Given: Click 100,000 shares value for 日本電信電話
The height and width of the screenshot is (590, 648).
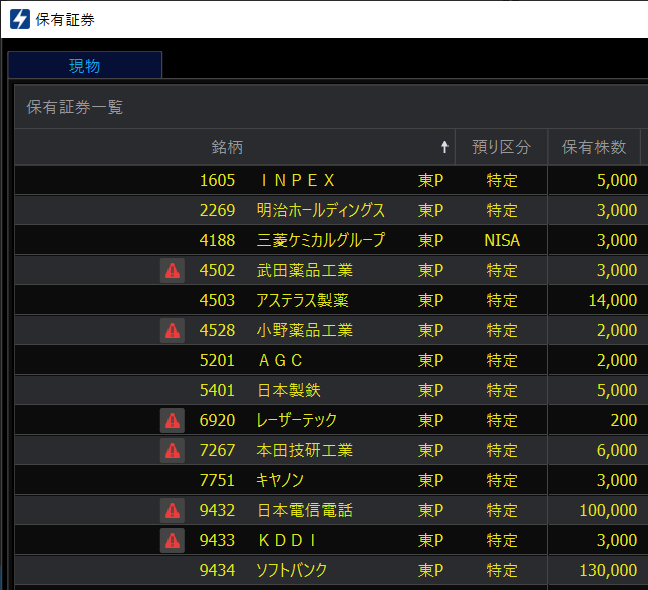Looking at the screenshot, I should (608, 511).
